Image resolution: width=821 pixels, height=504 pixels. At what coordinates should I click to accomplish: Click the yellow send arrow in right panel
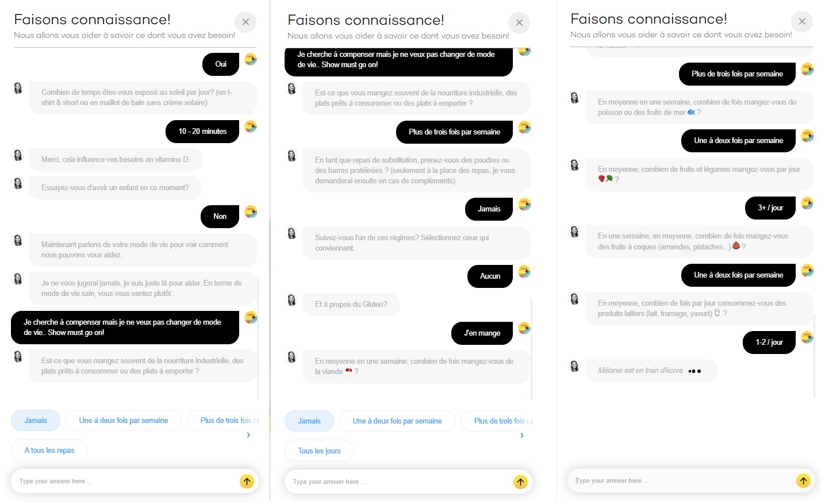point(803,481)
